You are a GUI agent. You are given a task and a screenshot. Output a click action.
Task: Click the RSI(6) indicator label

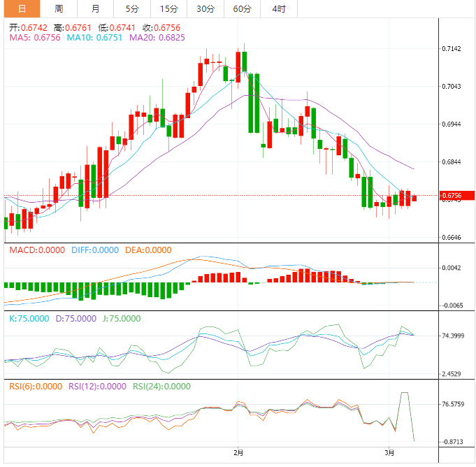point(36,386)
